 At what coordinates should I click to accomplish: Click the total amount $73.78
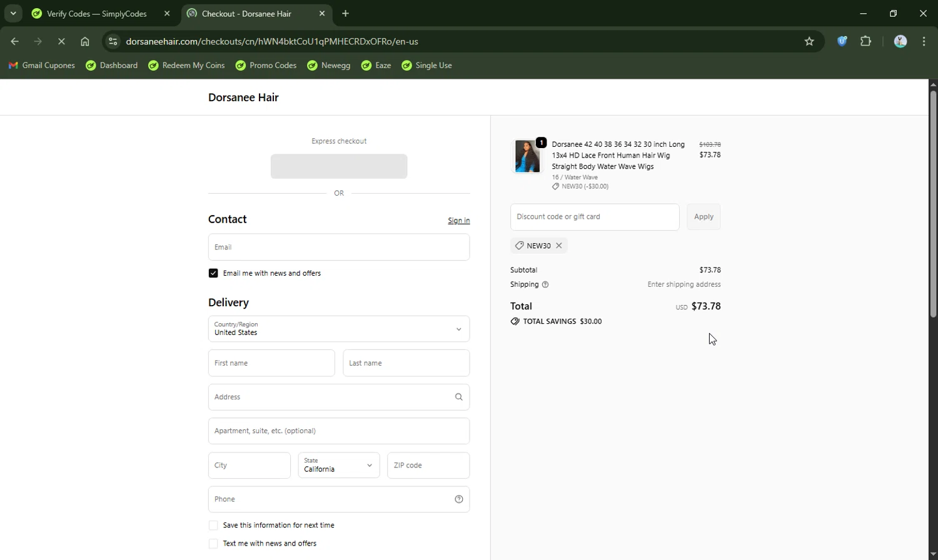click(706, 306)
